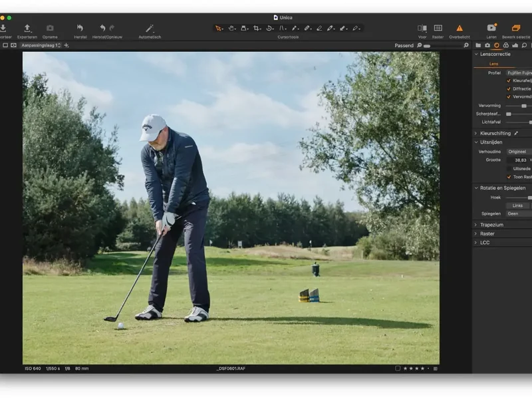Click the undo arrow in Herstel/Opnieuw

[102, 28]
